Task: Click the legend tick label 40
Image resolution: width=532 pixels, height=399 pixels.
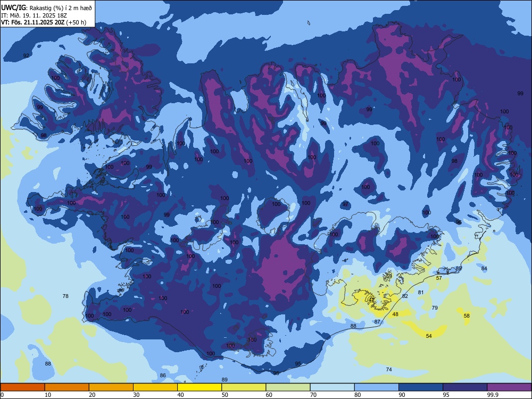Action: click(x=180, y=395)
